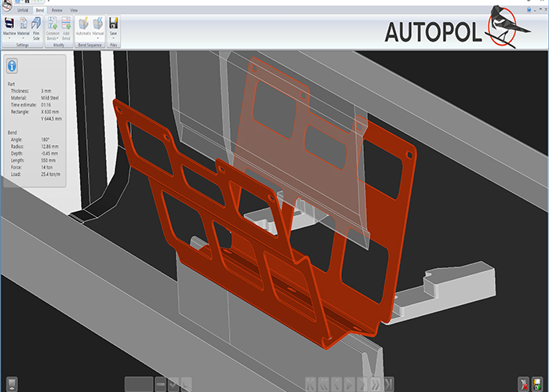Jump to first bend step
The height and width of the screenshot is (392, 549).
point(312,384)
